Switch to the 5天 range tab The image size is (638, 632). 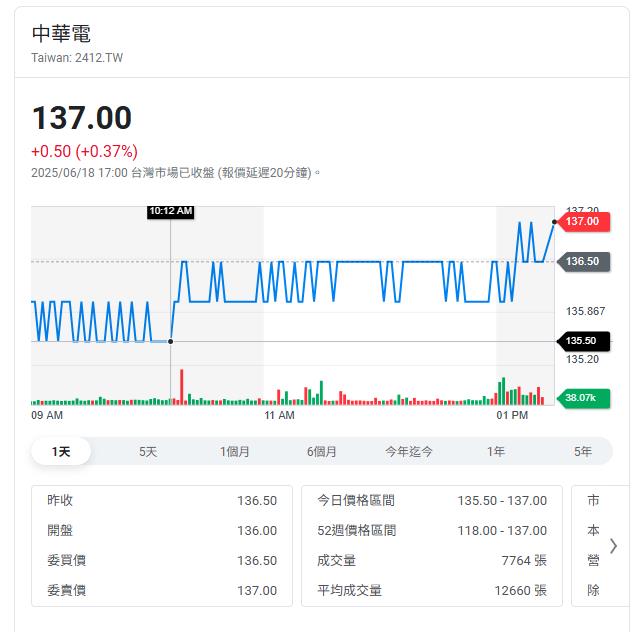click(x=148, y=451)
